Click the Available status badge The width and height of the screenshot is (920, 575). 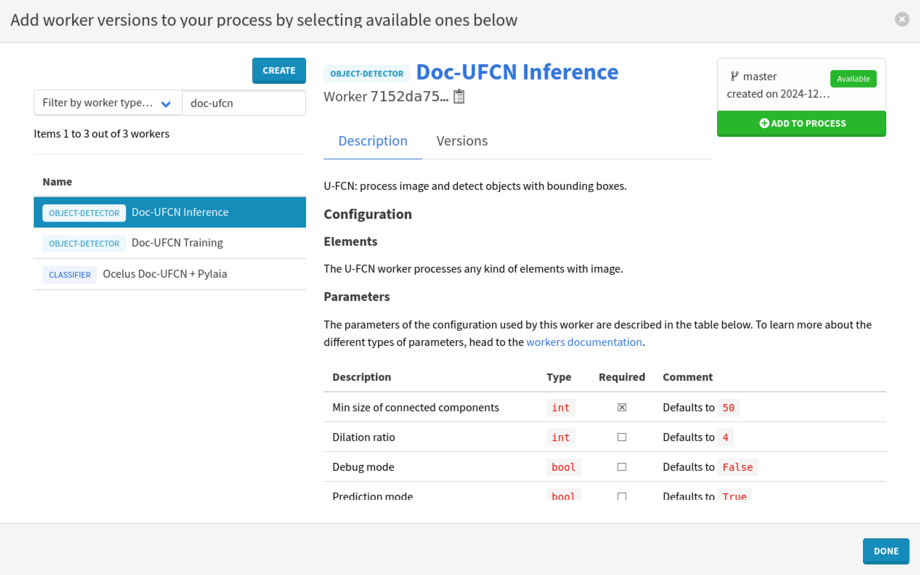[852, 79]
